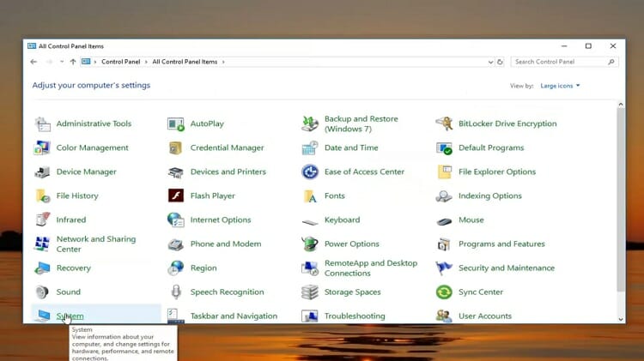This screenshot has height=361, width=644.
Task: Click the vertical scrollbar thumb
Action: pos(621,200)
